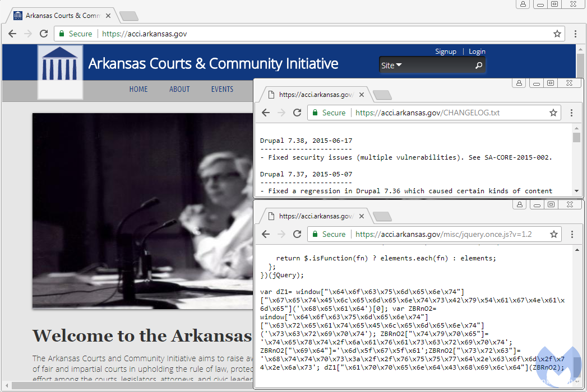Click the reload button in main browser window
587x392 pixels.
click(x=44, y=34)
